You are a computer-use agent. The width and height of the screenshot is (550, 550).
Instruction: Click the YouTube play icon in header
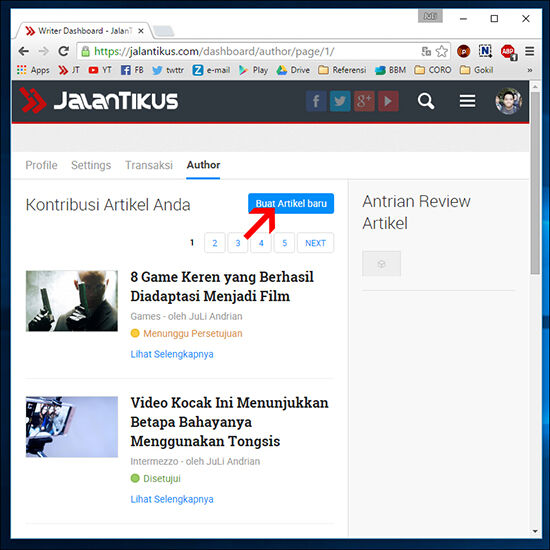[x=388, y=101]
